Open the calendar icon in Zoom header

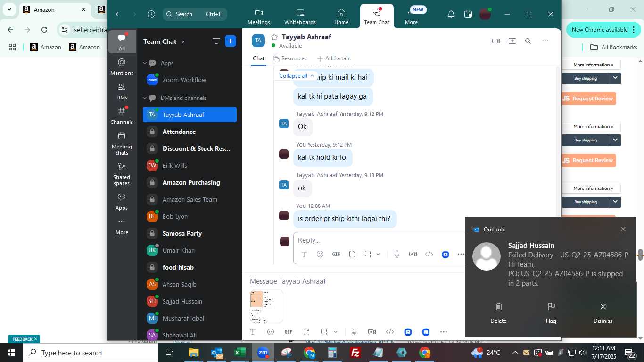(x=468, y=15)
